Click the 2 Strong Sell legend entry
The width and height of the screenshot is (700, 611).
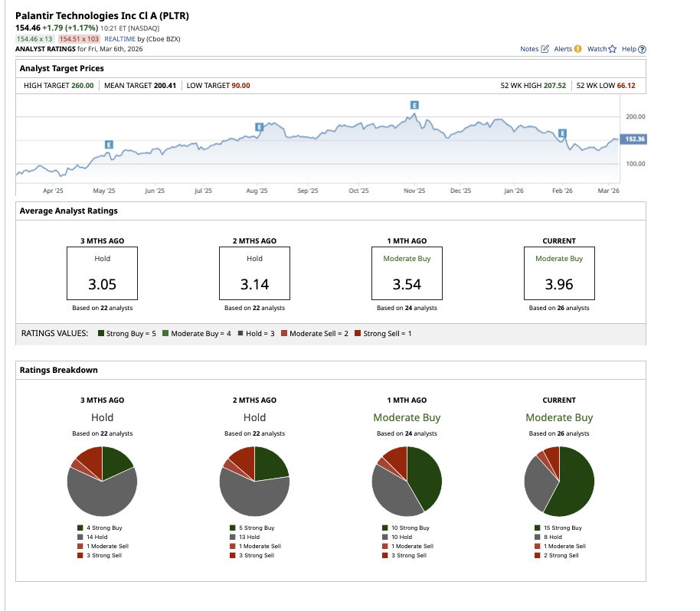(x=556, y=555)
